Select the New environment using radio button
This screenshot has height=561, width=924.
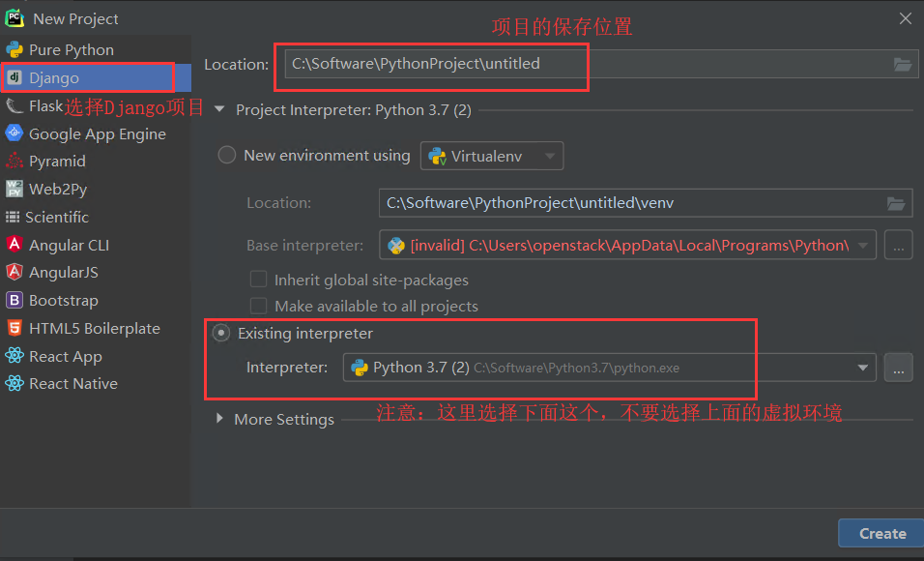(x=226, y=154)
